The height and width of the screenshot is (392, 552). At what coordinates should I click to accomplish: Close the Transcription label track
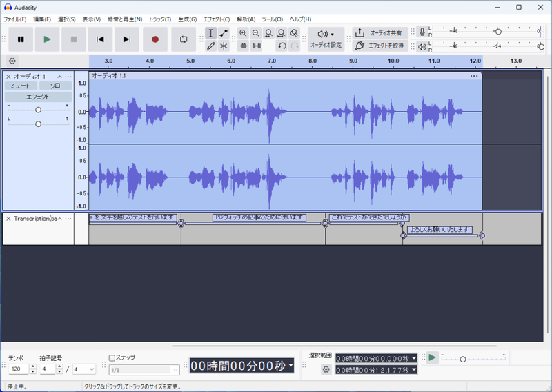point(8,219)
